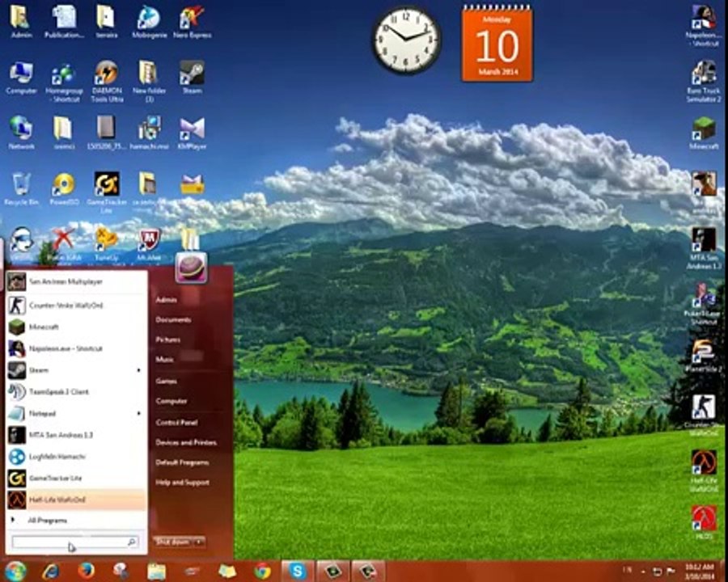Select the New folder (3) desktop icon
The image size is (728, 582).
point(149,81)
